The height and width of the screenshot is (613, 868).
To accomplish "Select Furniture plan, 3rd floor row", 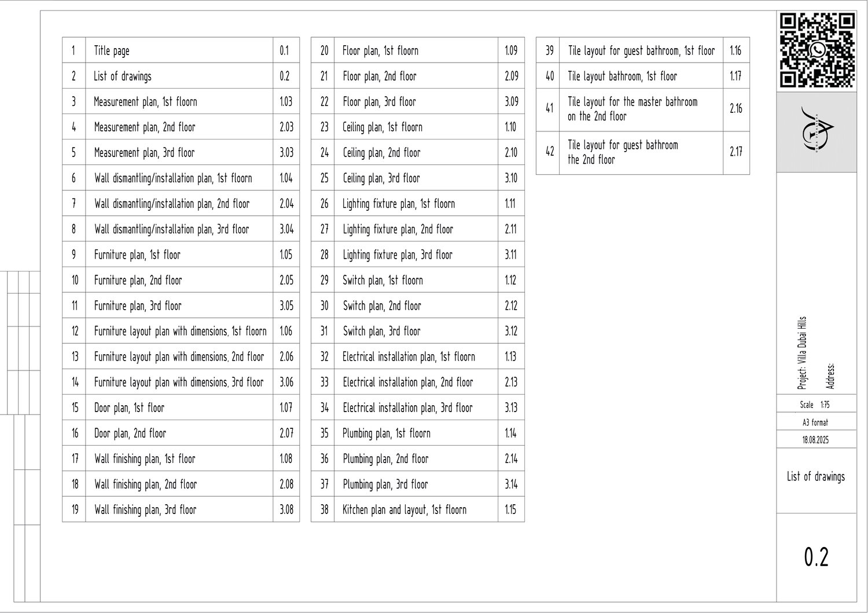I will pos(138,306).
